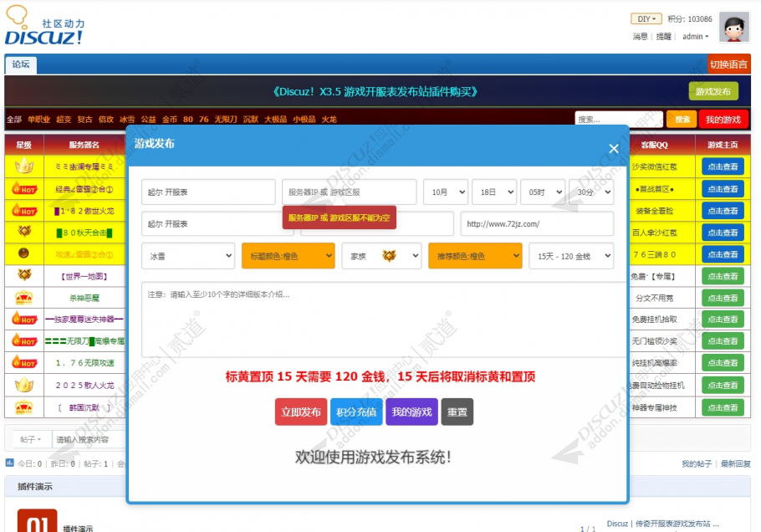Image resolution: width=761 pixels, height=532 pixels.
Task: Open the 15天 - 120 金钱 duration dropdown
Action: pyautogui.click(x=571, y=256)
